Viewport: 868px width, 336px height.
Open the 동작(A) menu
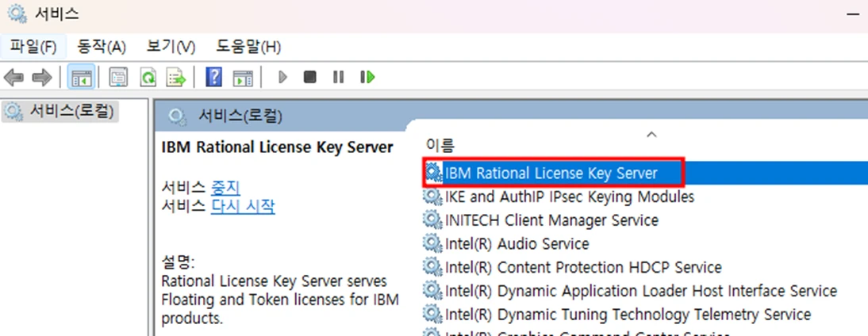tap(102, 47)
